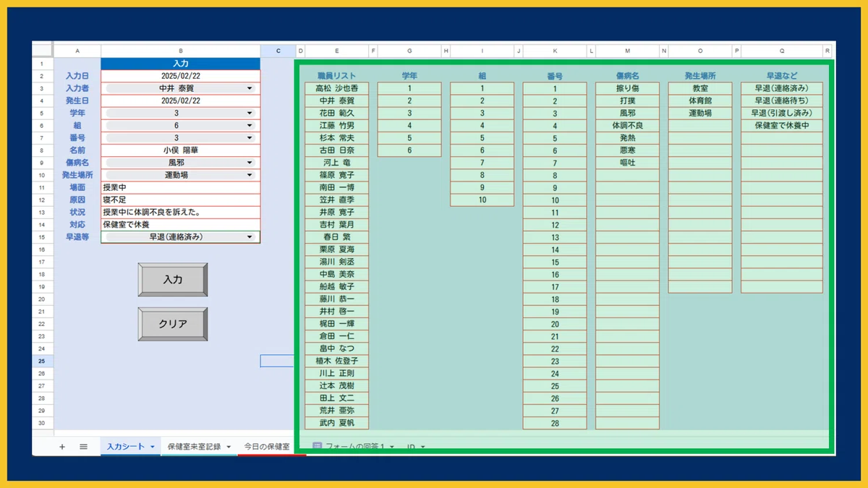Click 早退(連絡待ち) in the 早退など list
This screenshot has height=488, width=868.
(782, 100)
